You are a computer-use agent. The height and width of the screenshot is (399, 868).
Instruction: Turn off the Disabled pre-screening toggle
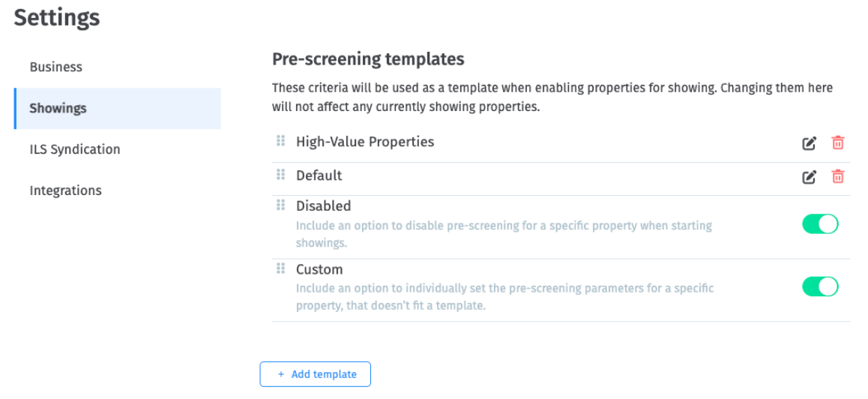820,223
